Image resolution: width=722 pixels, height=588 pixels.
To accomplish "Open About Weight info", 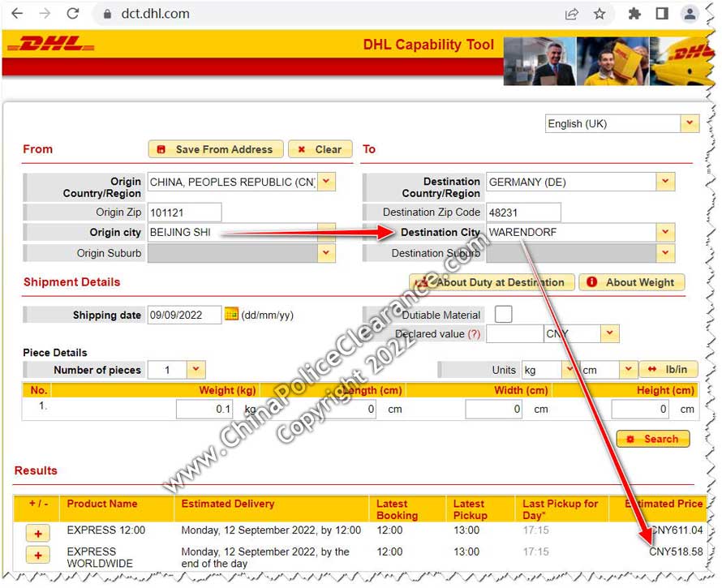I will coord(632,282).
